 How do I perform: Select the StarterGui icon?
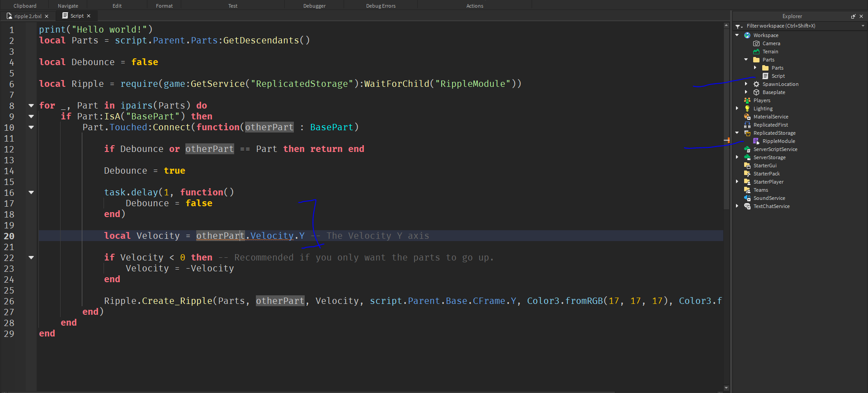tap(747, 166)
